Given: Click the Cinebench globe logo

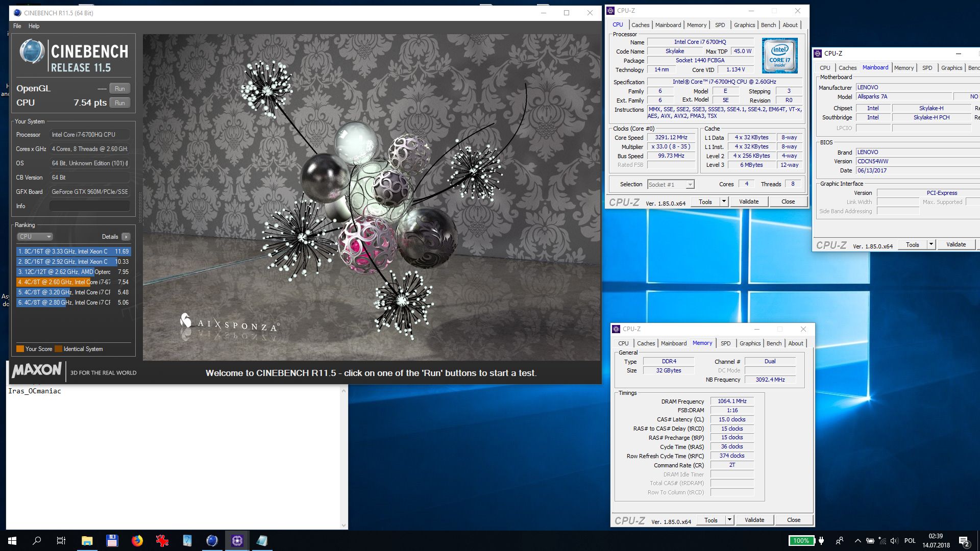Looking at the screenshot, I should tap(32, 52).
